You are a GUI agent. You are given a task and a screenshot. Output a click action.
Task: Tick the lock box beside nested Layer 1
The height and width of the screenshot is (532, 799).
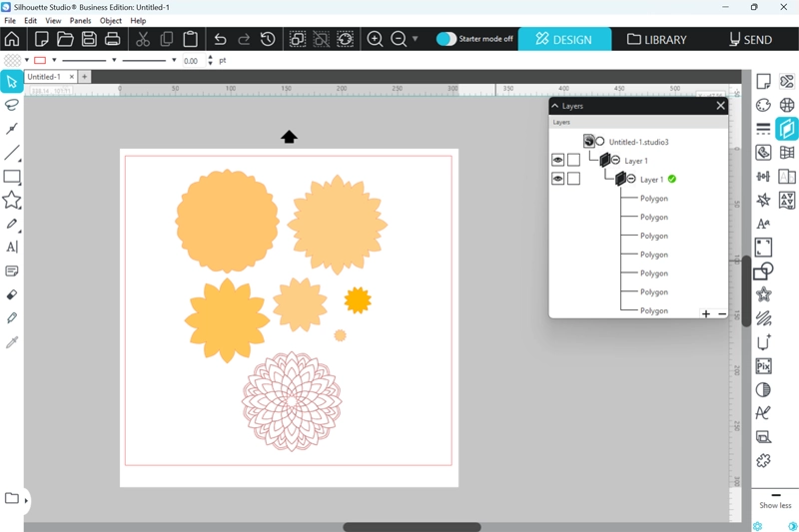(573, 179)
